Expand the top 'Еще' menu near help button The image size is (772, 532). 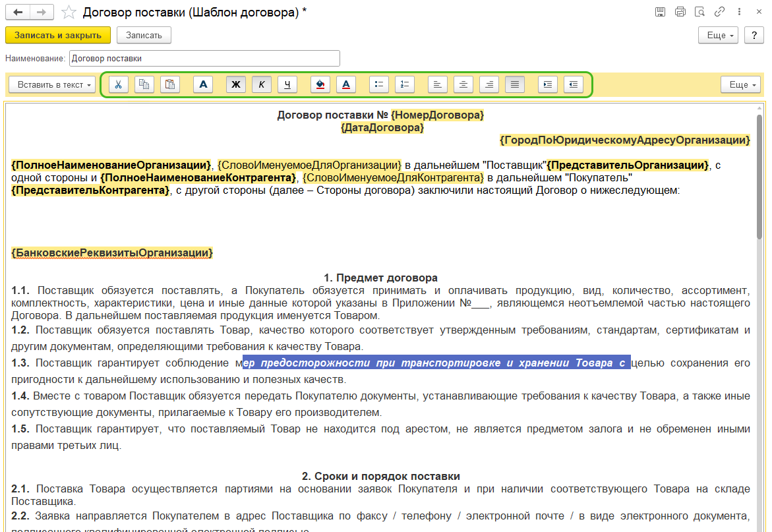[718, 35]
